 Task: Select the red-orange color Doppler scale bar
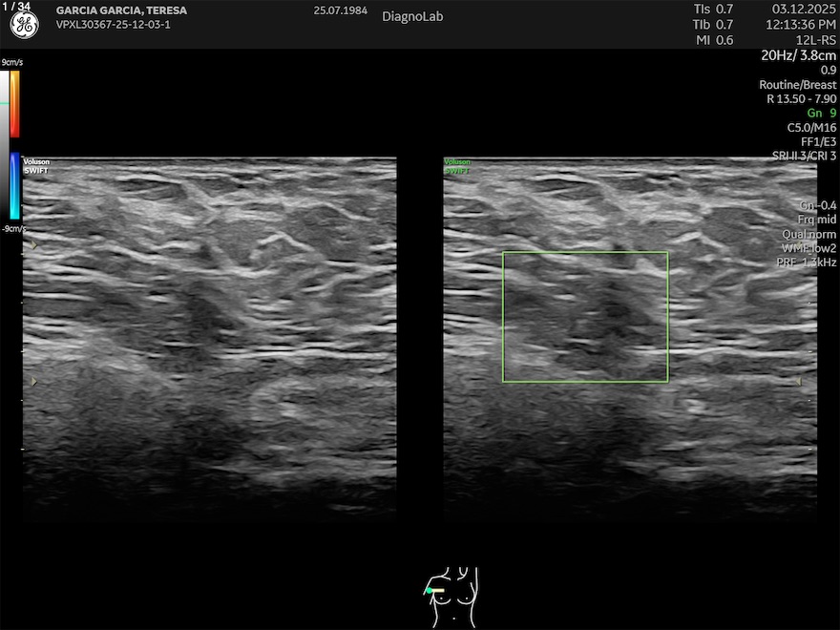(15, 103)
